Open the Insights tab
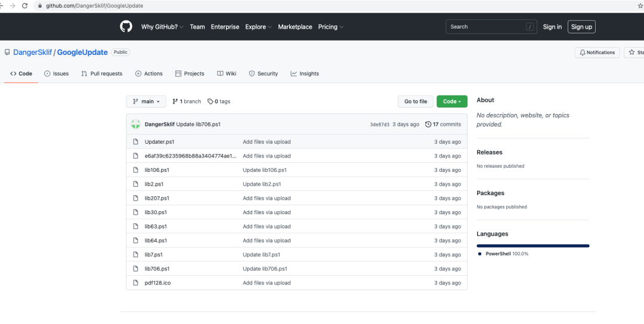Viewport: 644px width, 324px height. point(305,73)
